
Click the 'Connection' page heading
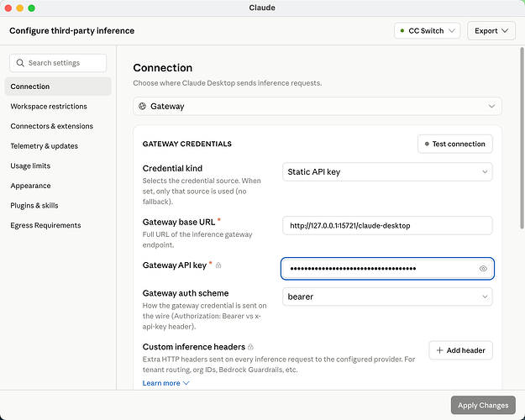[163, 68]
